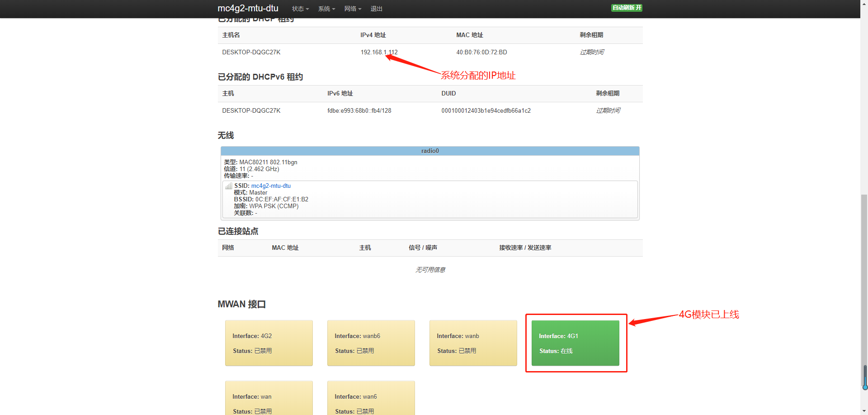Screen dimensions: 868x415
Task: Open the 网络 dropdown menu
Action: [x=353, y=9]
